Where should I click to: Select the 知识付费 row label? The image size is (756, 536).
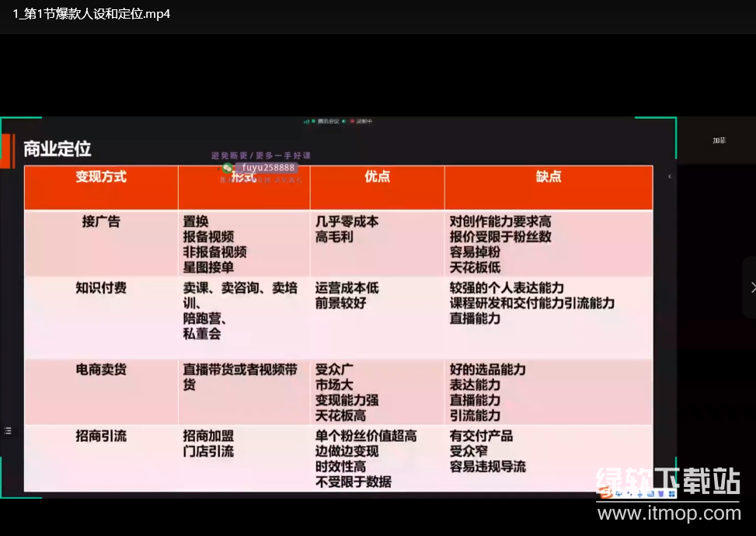coord(101,287)
